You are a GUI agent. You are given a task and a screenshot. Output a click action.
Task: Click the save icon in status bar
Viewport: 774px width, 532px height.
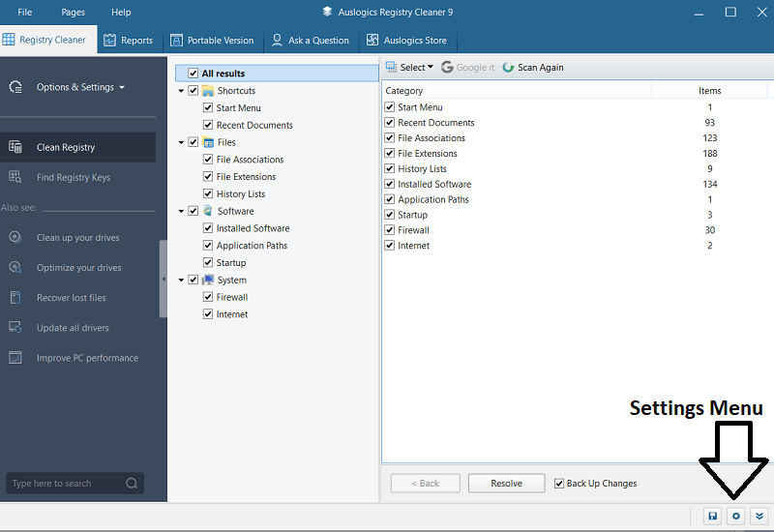[712, 517]
